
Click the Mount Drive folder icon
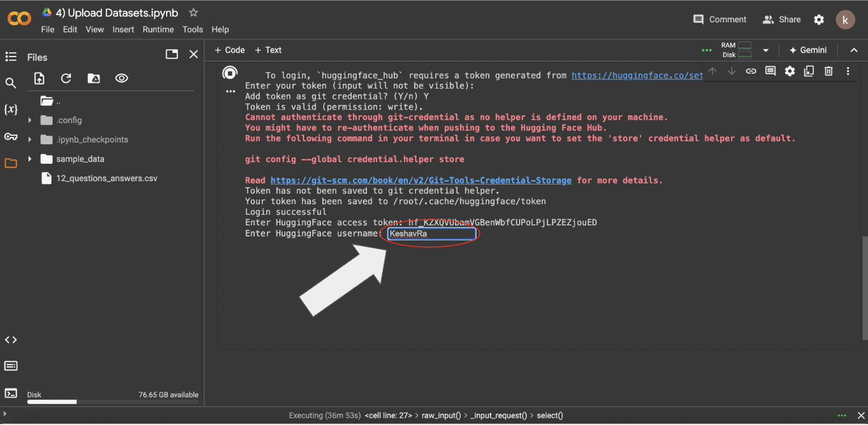coord(94,79)
